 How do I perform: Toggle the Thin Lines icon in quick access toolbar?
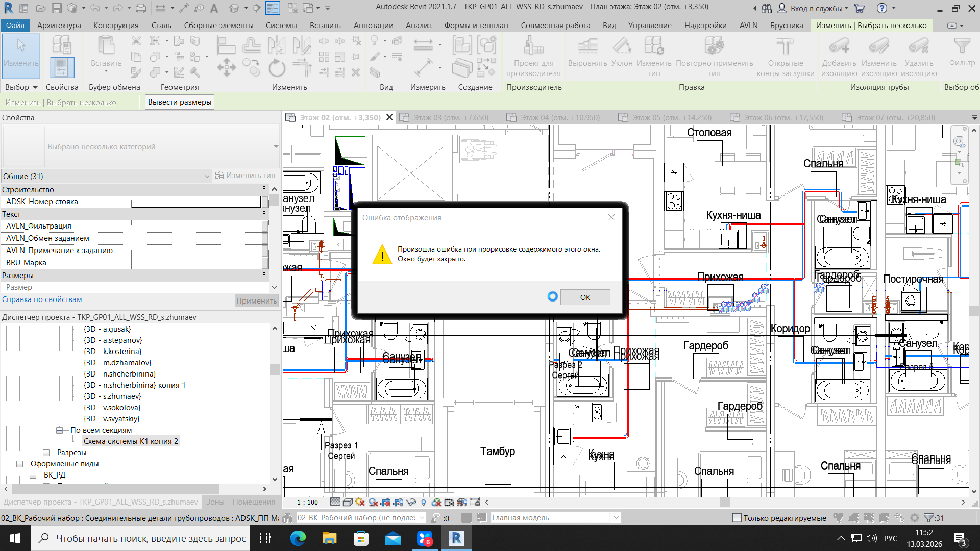[273, 8]
